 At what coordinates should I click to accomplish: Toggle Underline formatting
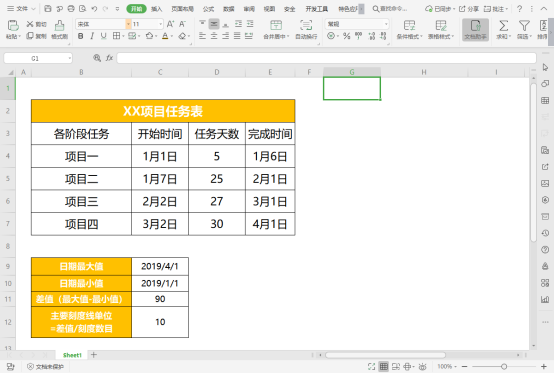103,36
